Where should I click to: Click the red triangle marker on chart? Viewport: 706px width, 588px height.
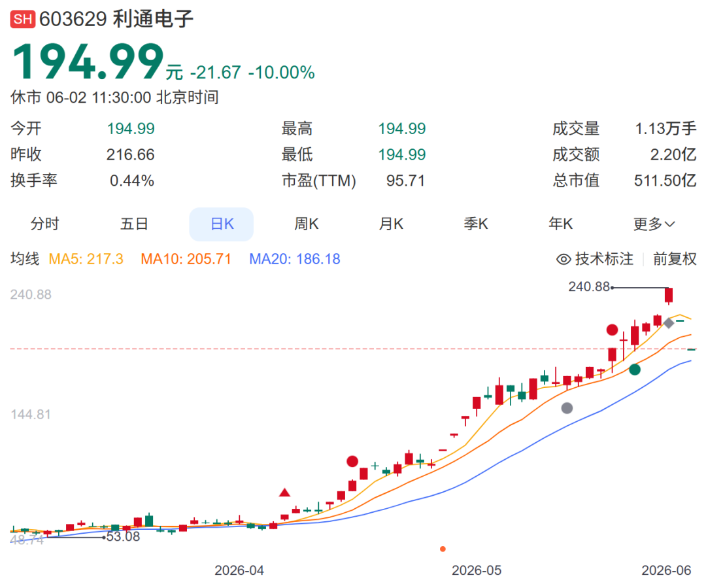point(284,492)
